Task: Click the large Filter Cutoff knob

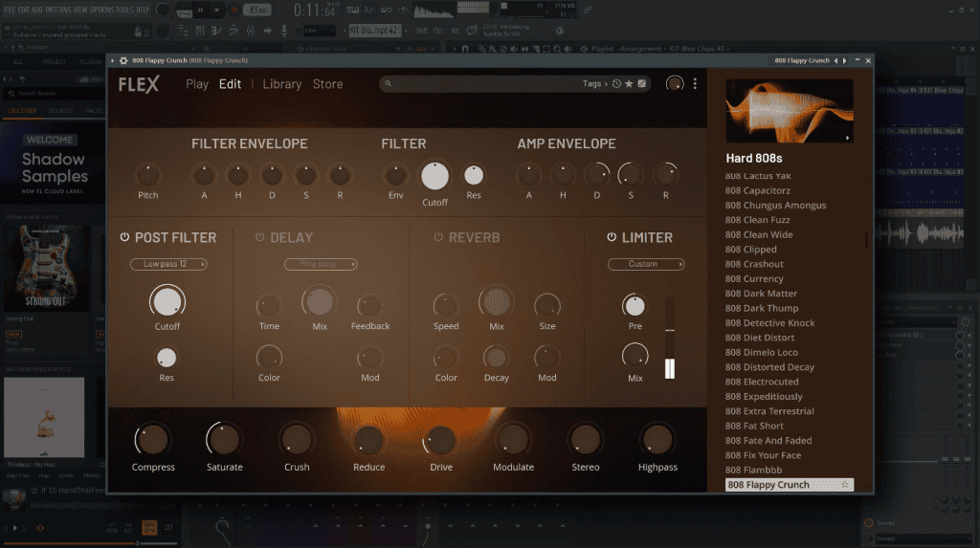Action: 435,176
